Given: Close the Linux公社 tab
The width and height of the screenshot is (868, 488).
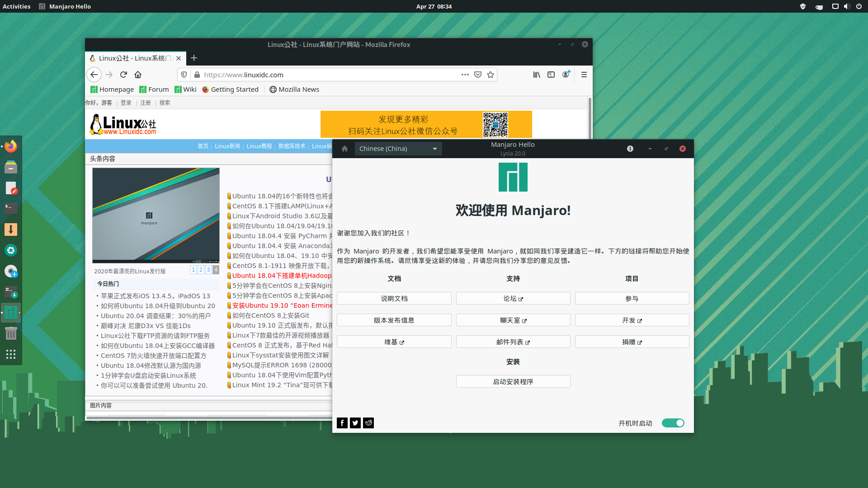Looking at the screenshot, I should [x=179, y=58].
